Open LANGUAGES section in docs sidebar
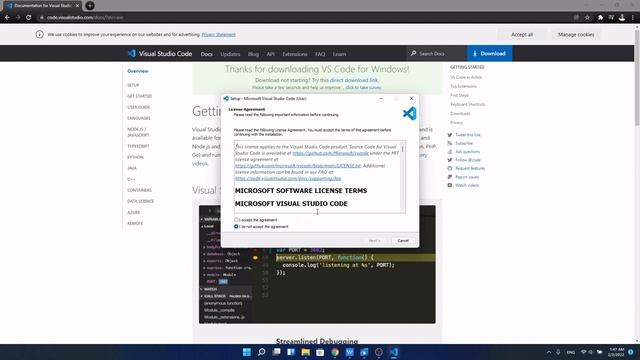 (139, 118)
